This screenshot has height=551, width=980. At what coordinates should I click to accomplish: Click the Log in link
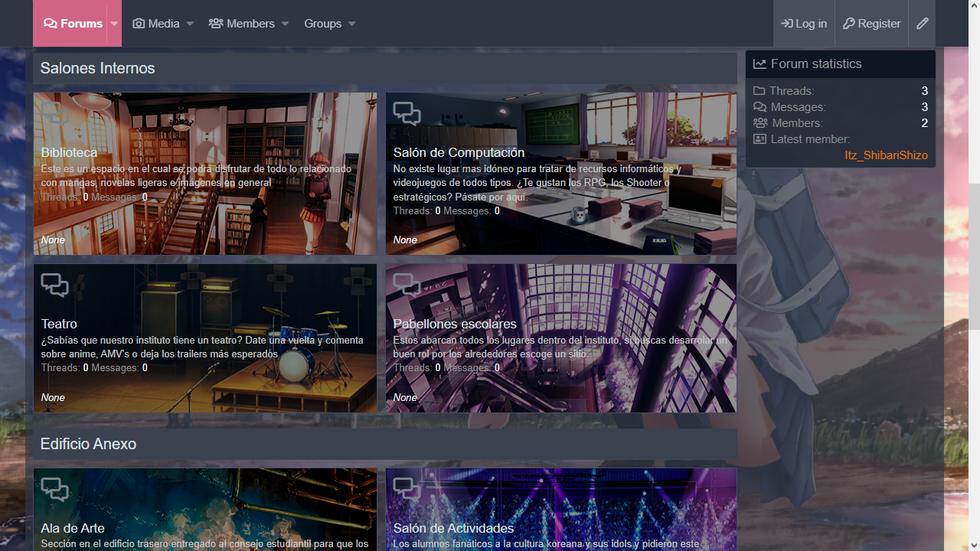coord(804,24)
